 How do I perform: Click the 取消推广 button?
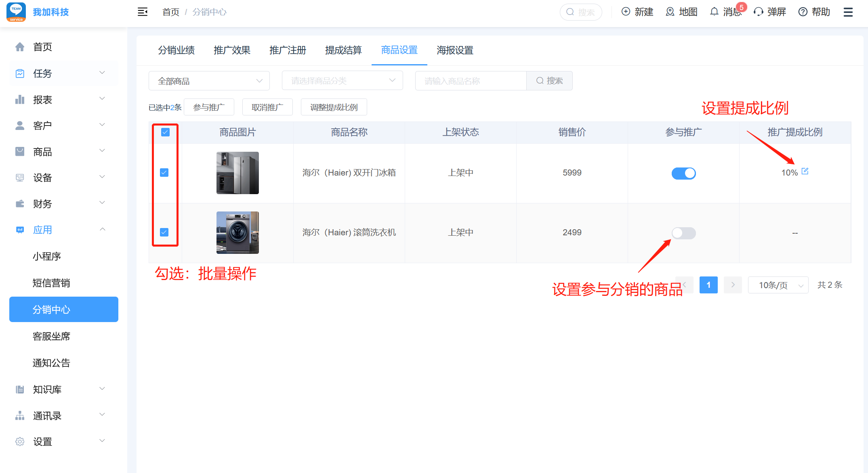[x=267, y=107]
